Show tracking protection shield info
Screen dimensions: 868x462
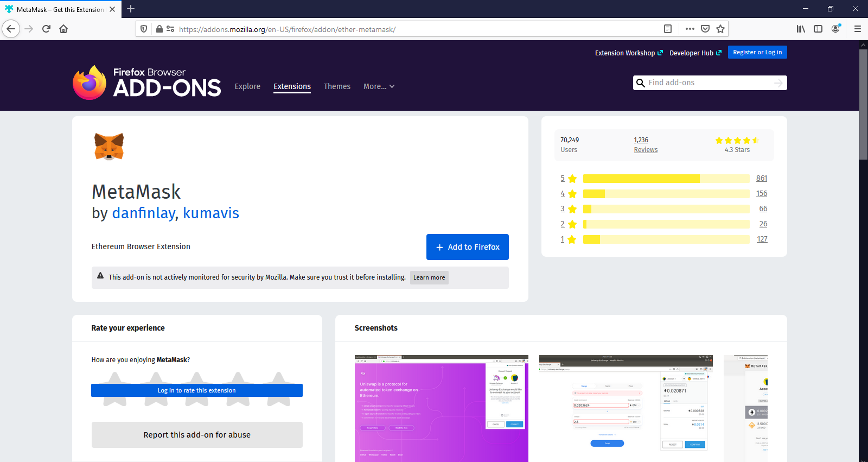(x=144, y=29)
